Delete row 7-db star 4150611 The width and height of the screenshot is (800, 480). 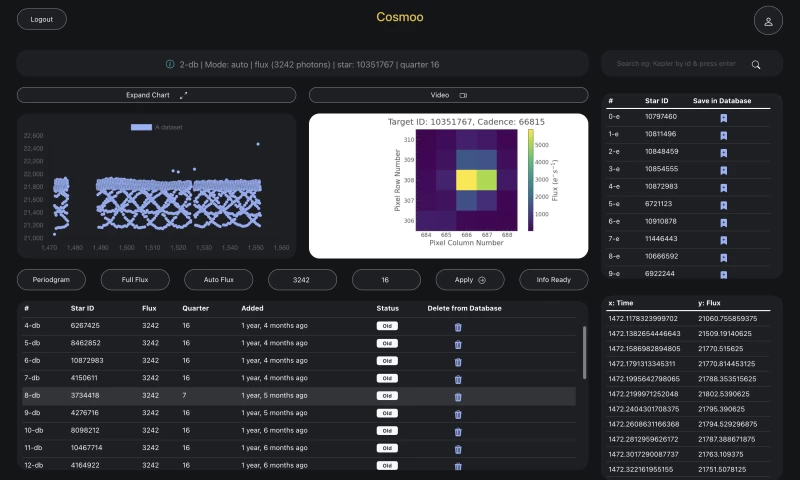point(458,378)
